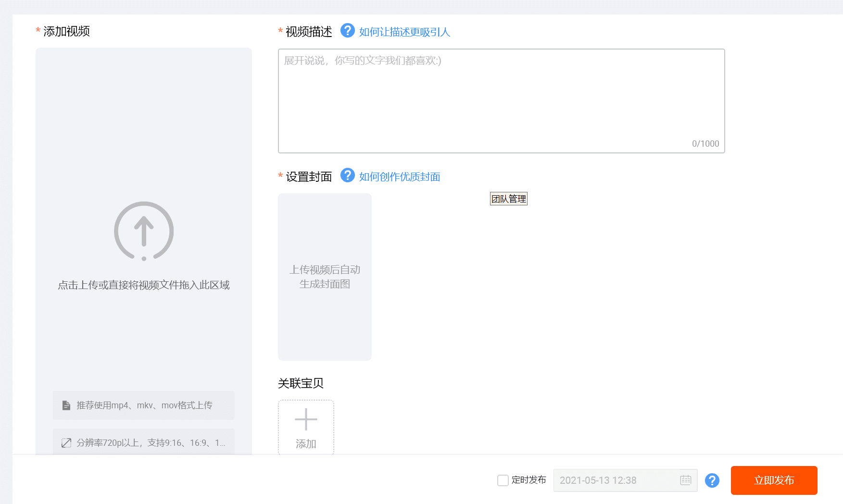Click the 0/1000 character counter
This screenshot has height=504, width=843.
[x=705, y=144]
